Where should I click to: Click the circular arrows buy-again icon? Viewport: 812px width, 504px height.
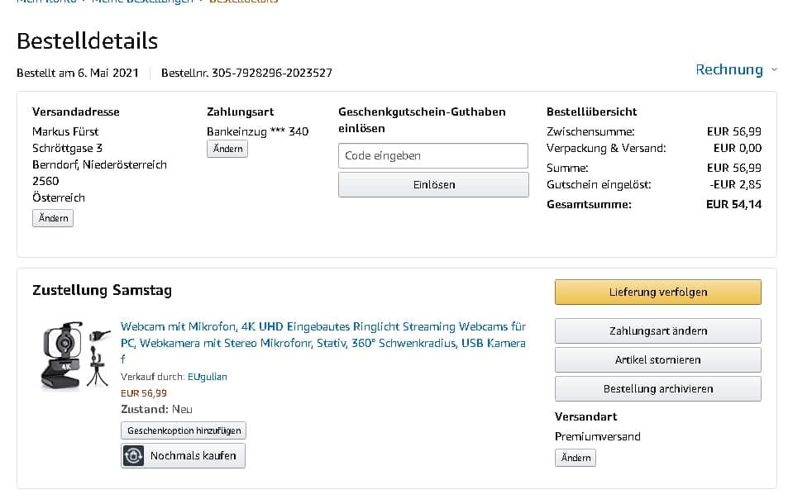click(x=133, y=455)
